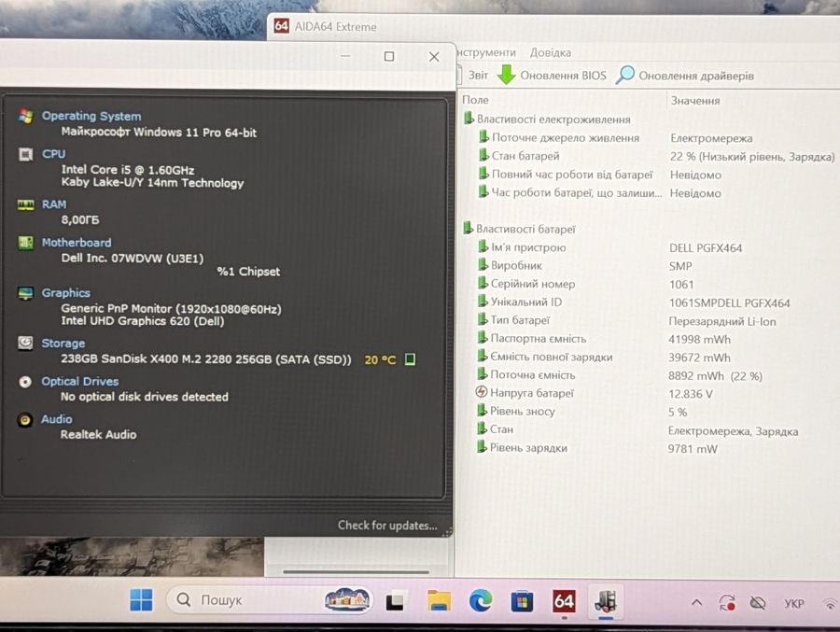Click the Optical Drives disc icon
This screenshot has height=632, width=840.
[x=25, y=382]
